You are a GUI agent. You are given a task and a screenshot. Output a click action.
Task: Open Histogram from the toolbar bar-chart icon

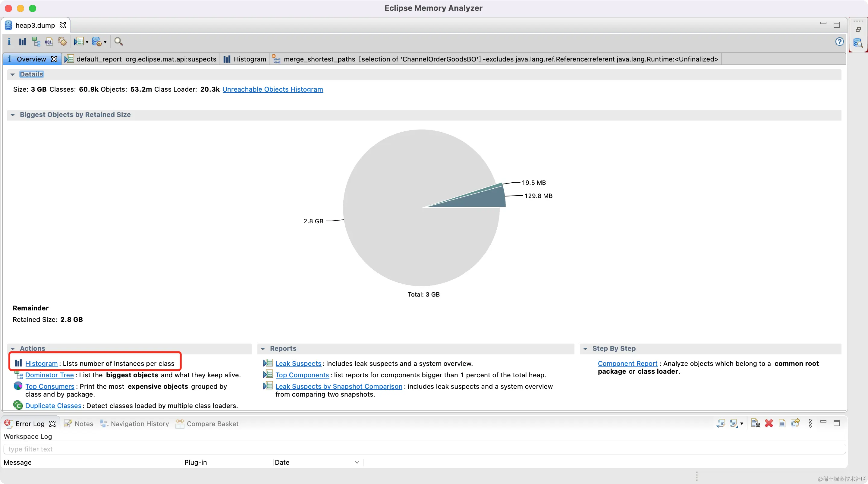22,42
